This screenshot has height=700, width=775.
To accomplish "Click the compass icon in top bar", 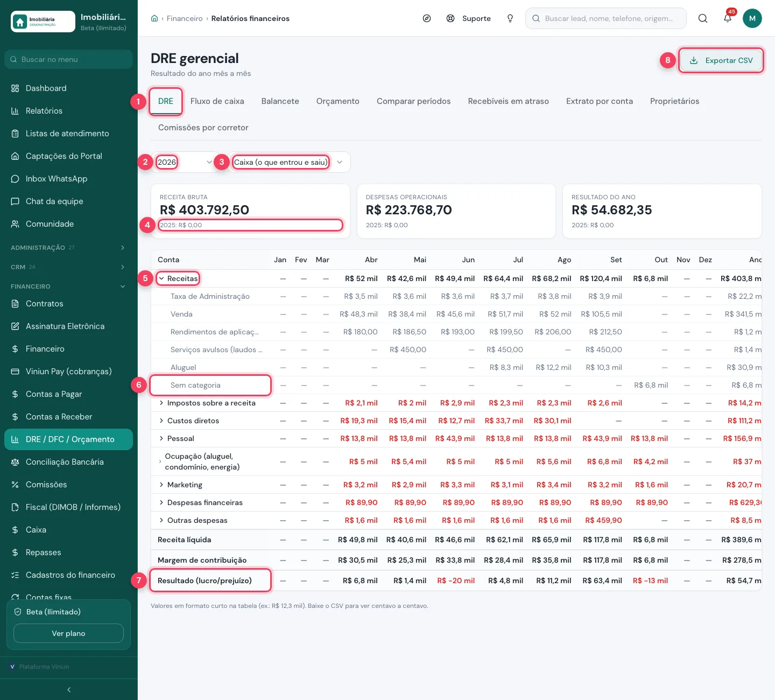I will click(x=427, y=18).
